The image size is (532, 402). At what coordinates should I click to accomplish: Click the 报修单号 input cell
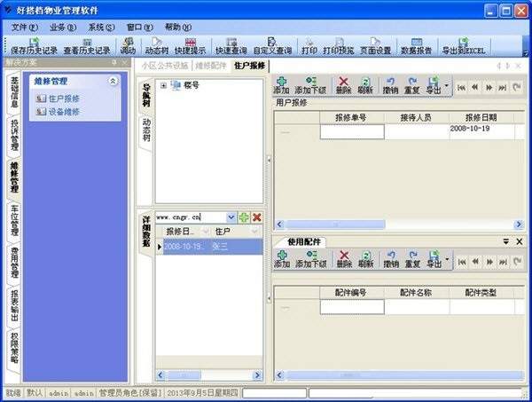(351, 132)
